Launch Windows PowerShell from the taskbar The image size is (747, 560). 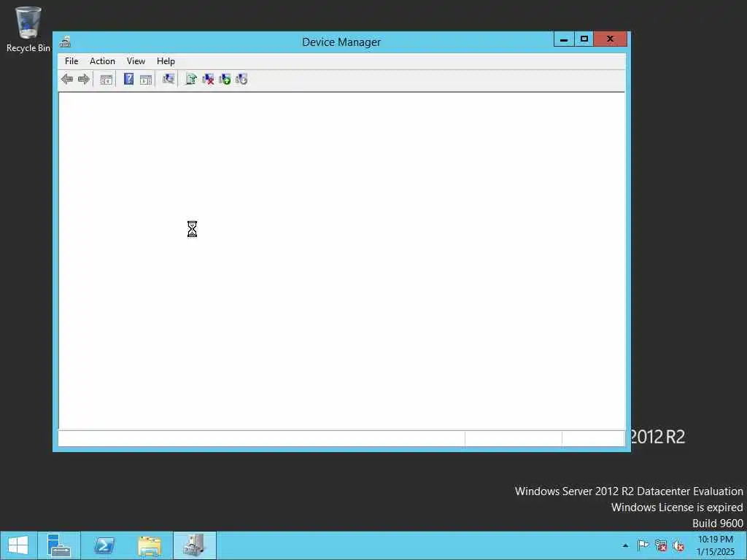tap(104, 545)
